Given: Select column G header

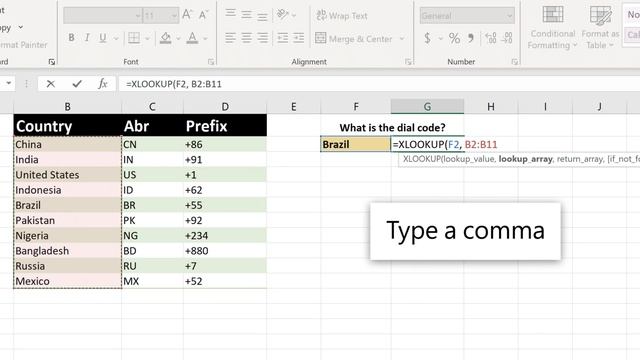Looking at the screenshot, I should point(427,107).
